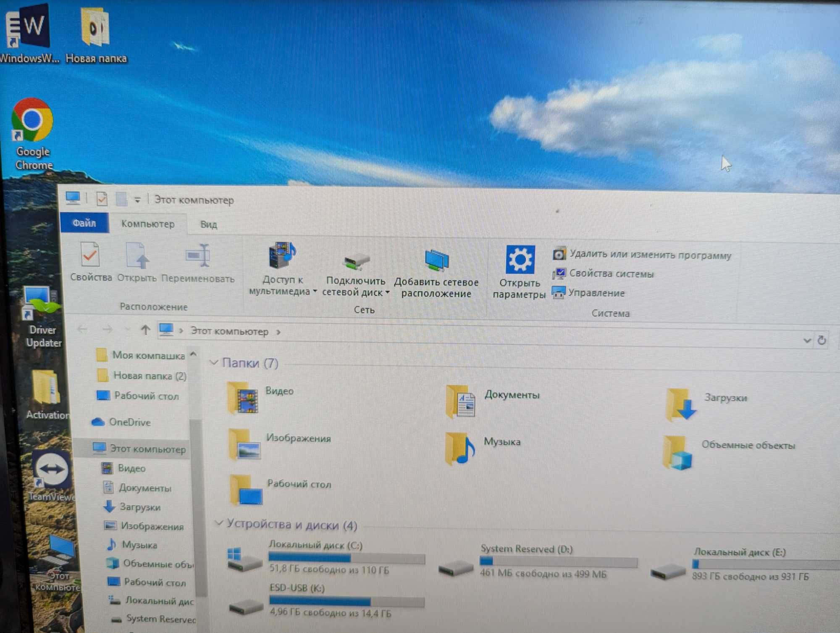Image resolution: width=840 pixels, height=633 pixels.
Task: Select Загрузки in the navigation tree
Action: click(x=132, y=507)
